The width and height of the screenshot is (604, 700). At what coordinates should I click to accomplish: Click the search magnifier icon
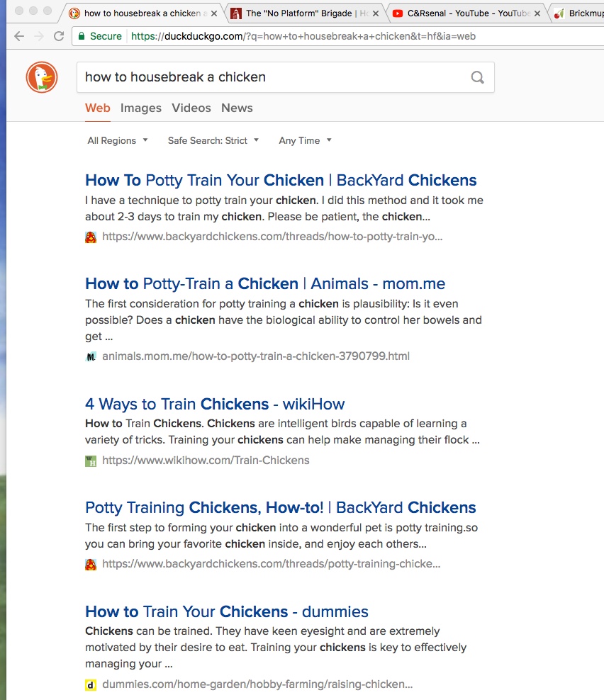pyautogui.click(x=478, y=77)
